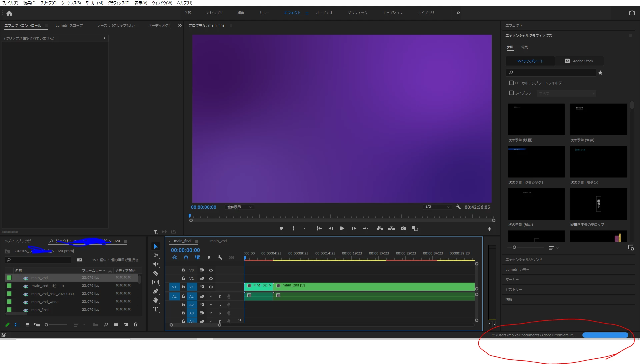Expand workspace overflow chevron menu
The image size is (640, 364).
(x=458, y=13)
